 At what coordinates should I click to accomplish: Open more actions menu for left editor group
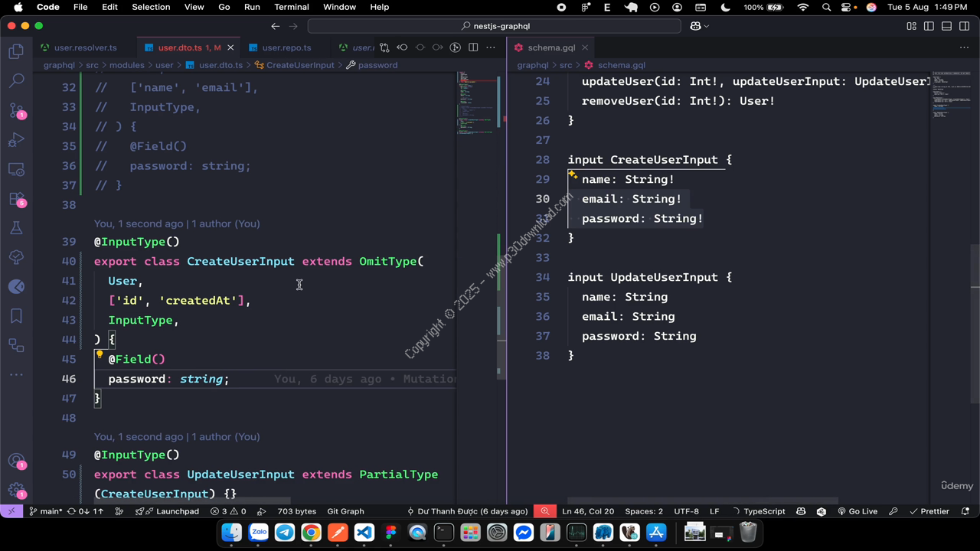click(491, 47)
